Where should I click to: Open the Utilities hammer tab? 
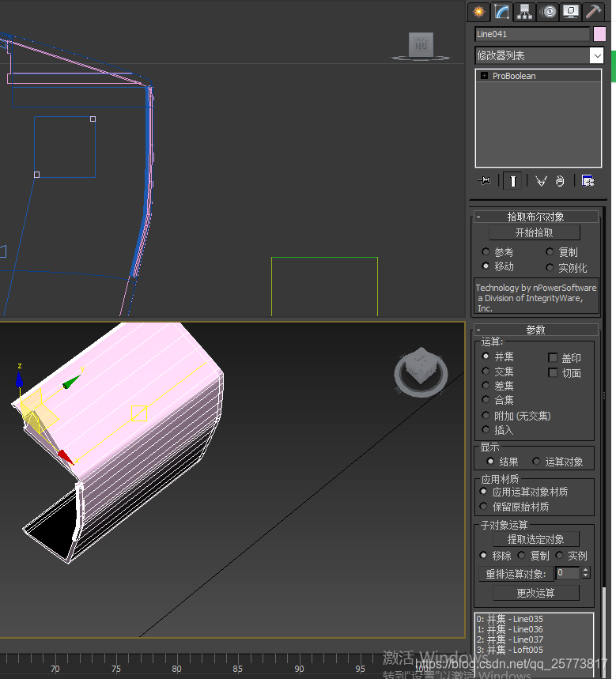[593, 11]
